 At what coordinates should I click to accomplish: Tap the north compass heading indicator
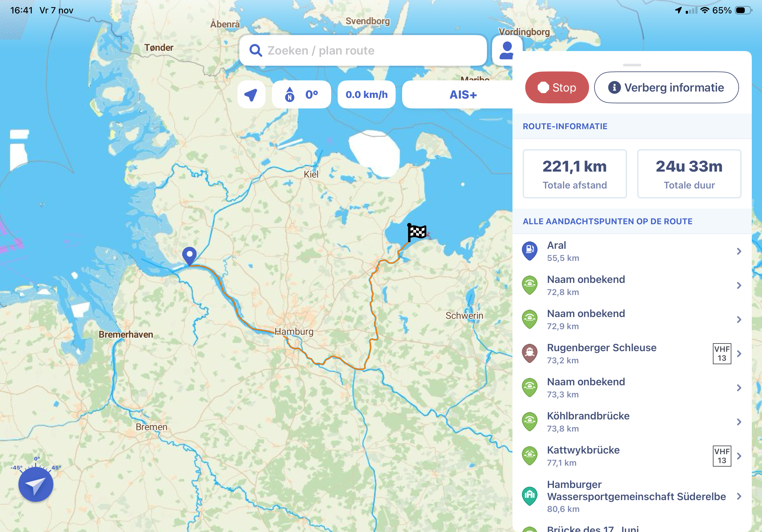click(x=301, y=94)
